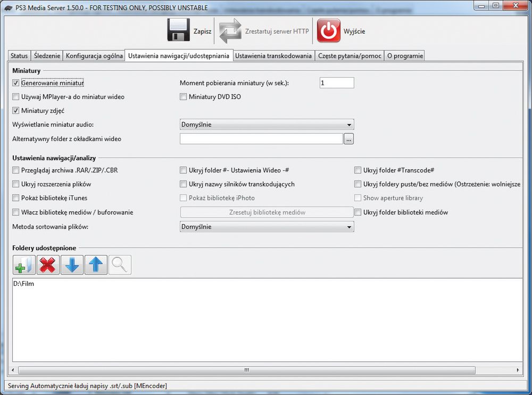Open Metoda sortowania plików dropdown
This screenshot has height=395, width=532.
coord(267,227)
